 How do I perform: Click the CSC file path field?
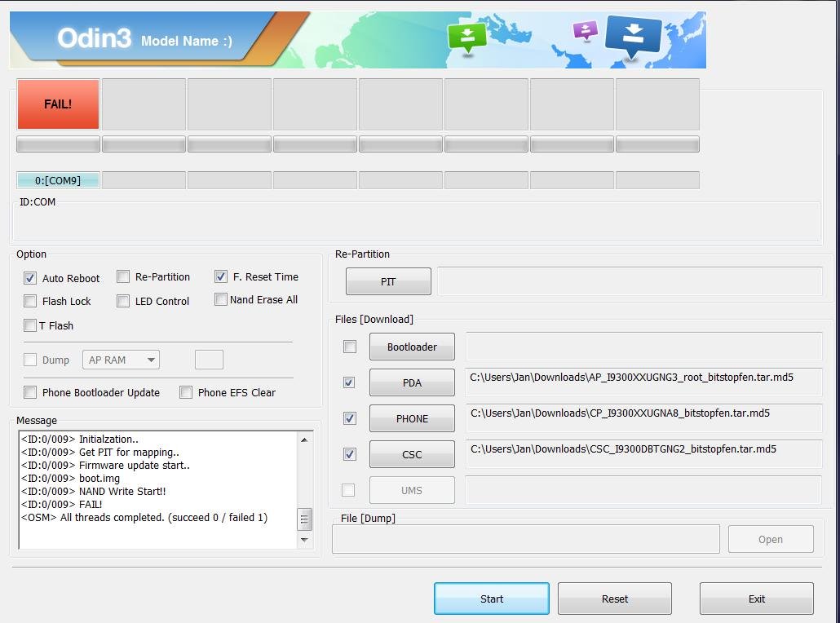click(644, 453)
